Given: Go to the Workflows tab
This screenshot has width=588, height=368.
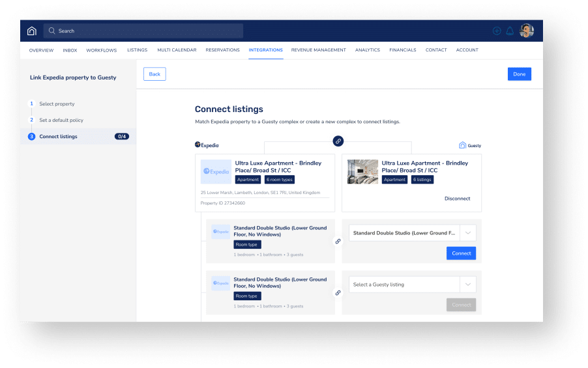Looking at the screenshot, I should click(x=101, y=50).
